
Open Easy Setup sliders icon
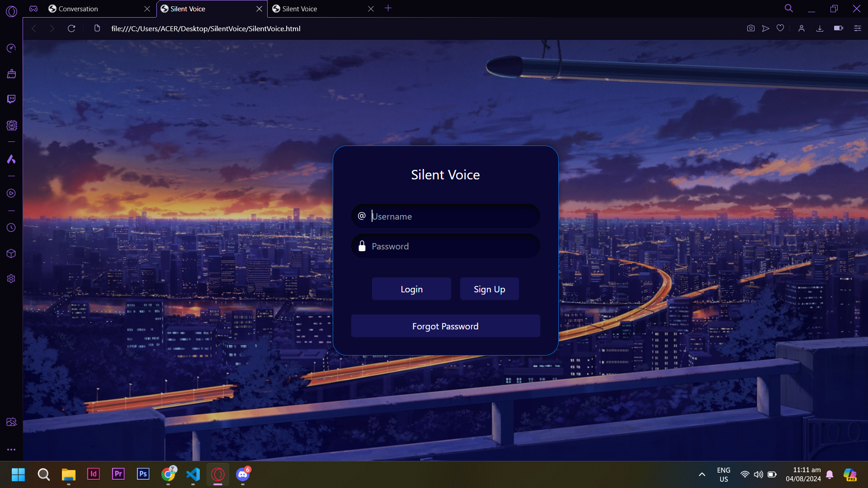click(x=857, y=28)
